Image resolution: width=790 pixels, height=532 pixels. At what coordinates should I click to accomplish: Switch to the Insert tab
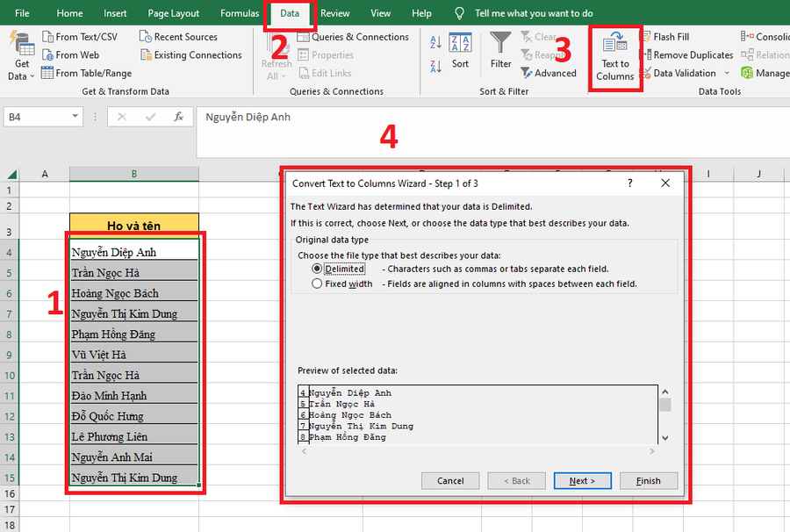point(115,13)
